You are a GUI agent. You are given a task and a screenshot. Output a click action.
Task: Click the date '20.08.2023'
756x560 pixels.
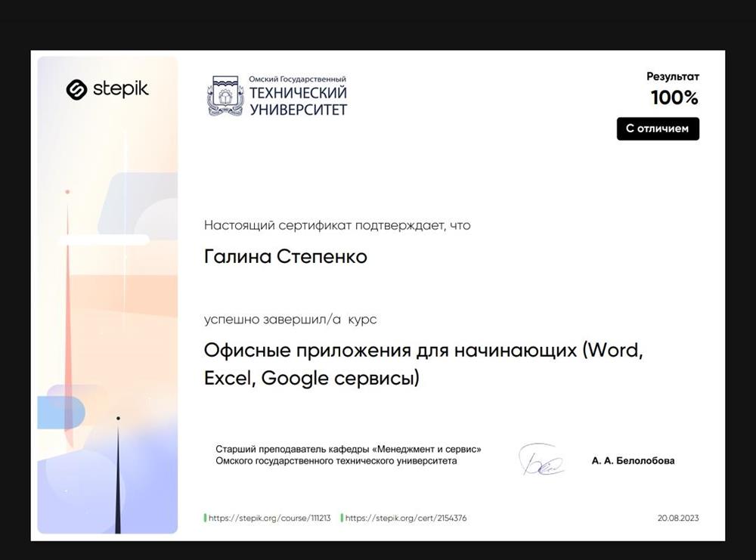click(678, 518)
